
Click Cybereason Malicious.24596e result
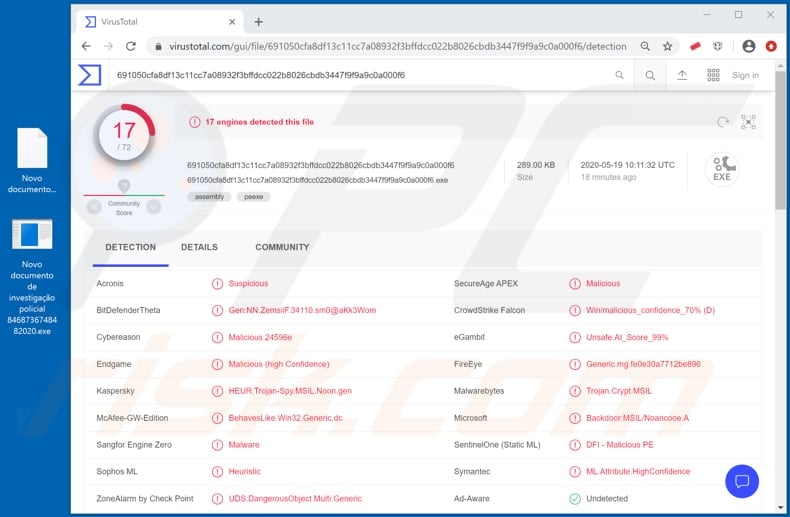coord(260,337)
